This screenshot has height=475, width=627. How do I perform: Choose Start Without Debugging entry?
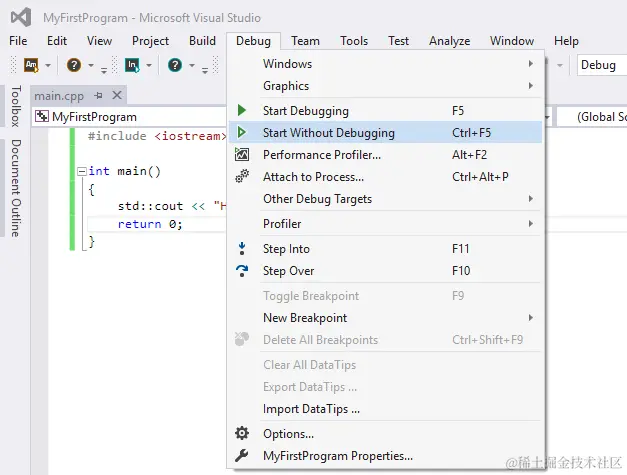pos(385,132)
